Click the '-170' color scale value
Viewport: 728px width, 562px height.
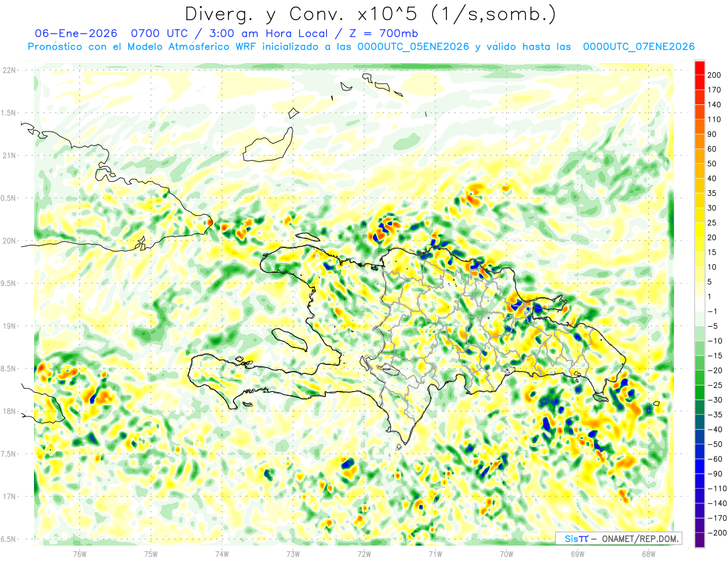(717, 518)
